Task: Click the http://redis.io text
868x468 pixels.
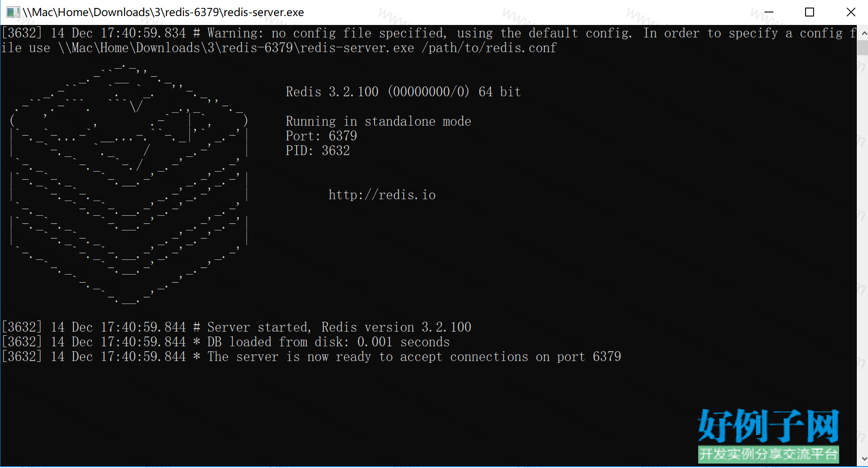Action: point(382,195)
